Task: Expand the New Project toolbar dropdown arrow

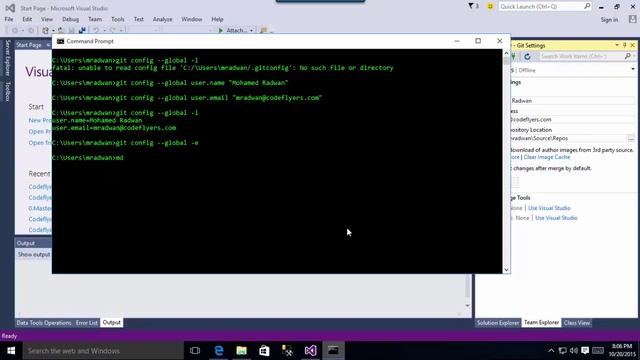Action: pyautogui.click(x=53, y=31)
